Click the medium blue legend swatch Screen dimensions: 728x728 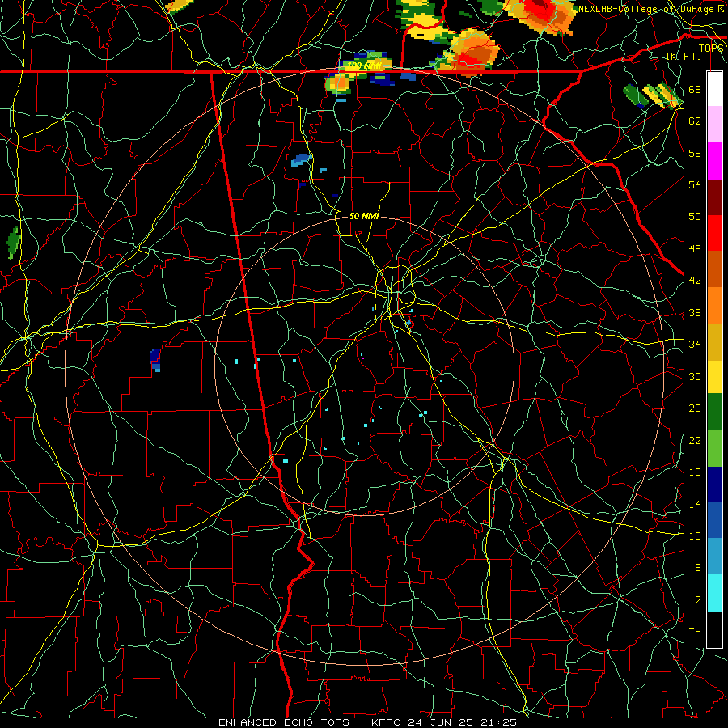[x=714, y=520]
